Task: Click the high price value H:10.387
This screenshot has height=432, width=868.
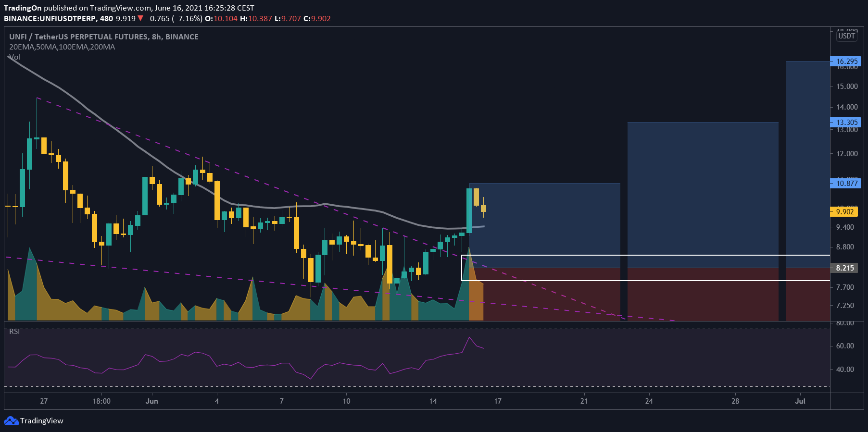Action: coord(256,19)
